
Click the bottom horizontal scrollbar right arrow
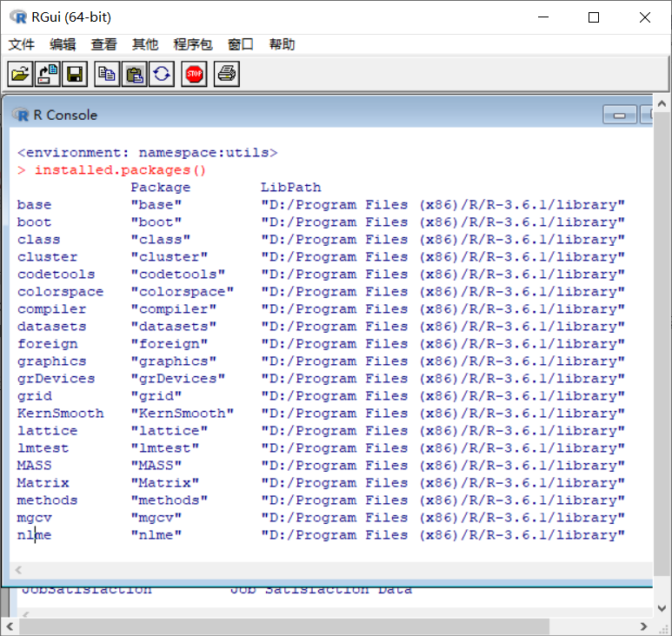coord(643,626)
